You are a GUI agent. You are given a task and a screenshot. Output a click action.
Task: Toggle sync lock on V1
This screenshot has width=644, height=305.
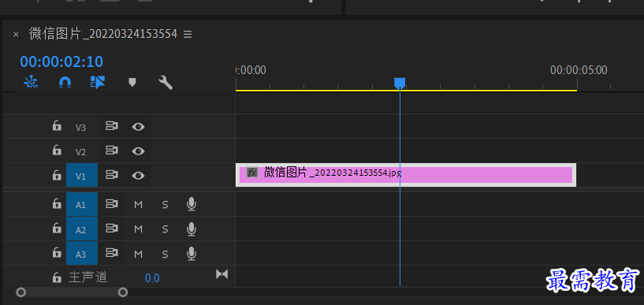[x=111, y=175]
